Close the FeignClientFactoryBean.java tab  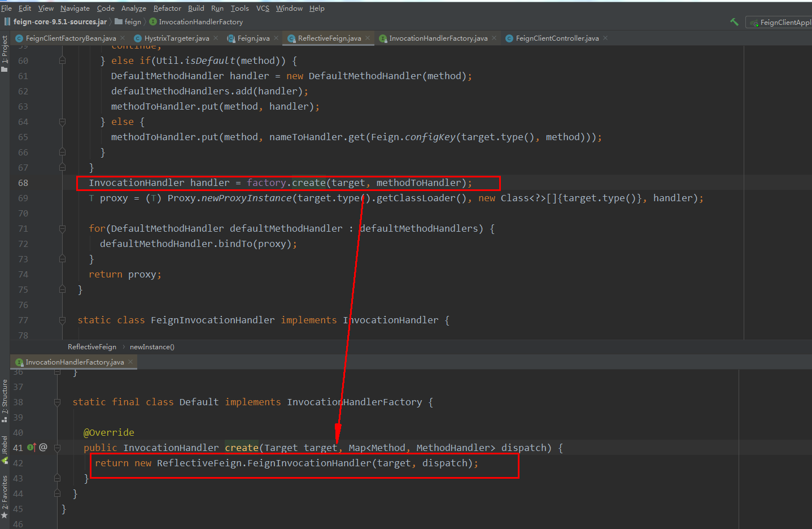click(x=123, y=38)
